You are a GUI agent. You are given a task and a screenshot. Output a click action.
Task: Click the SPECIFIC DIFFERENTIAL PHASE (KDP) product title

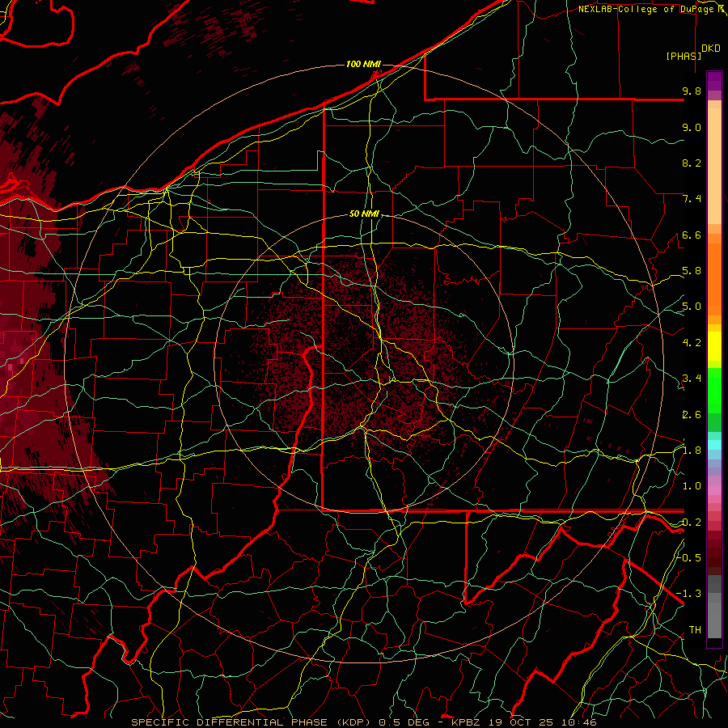(251, 722)
